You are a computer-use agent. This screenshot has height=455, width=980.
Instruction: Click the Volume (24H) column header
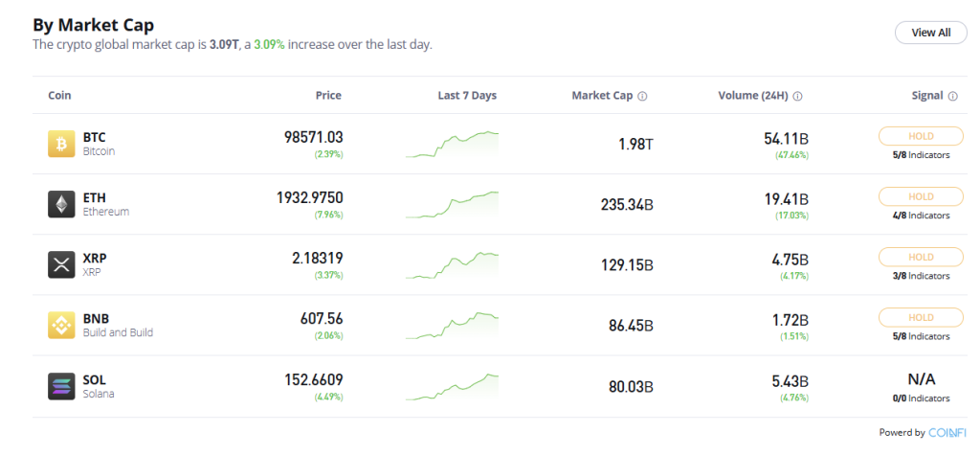point(753,96)
